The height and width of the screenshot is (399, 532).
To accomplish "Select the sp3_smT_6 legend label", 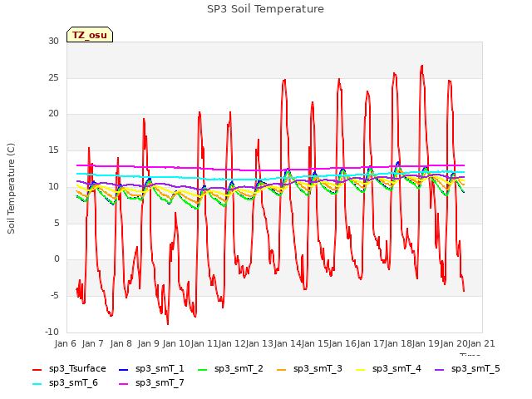I will (73, 383).
